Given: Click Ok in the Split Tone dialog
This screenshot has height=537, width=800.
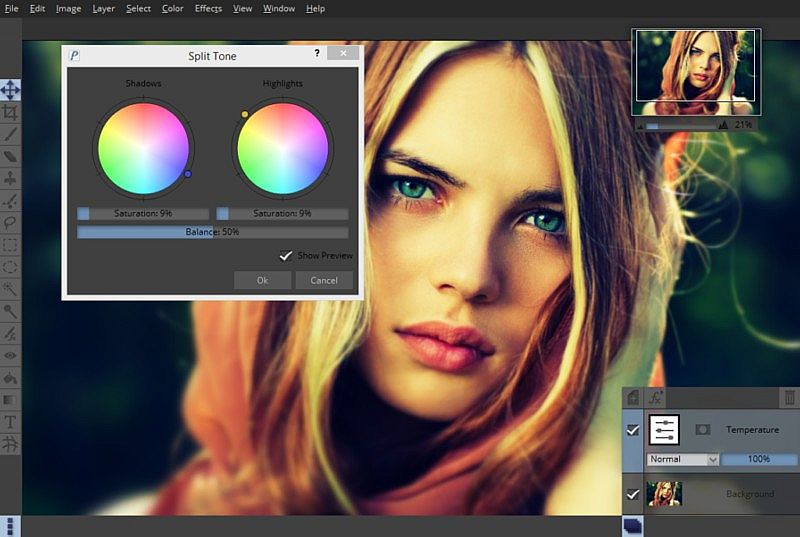Looking at the screenshot, I should [x=262, y=280].
